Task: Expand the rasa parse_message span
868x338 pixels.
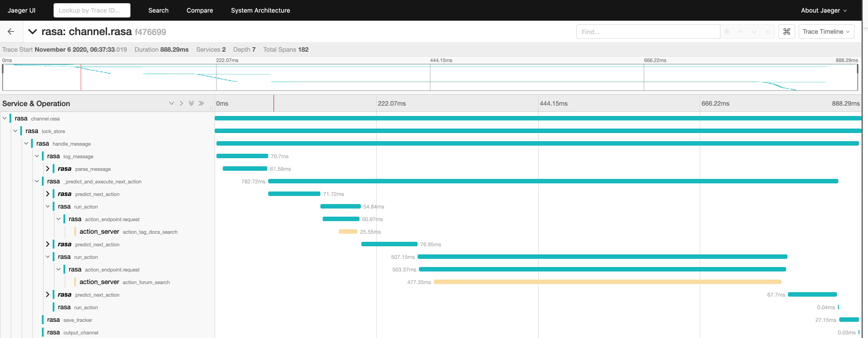Action: (48, 169)
